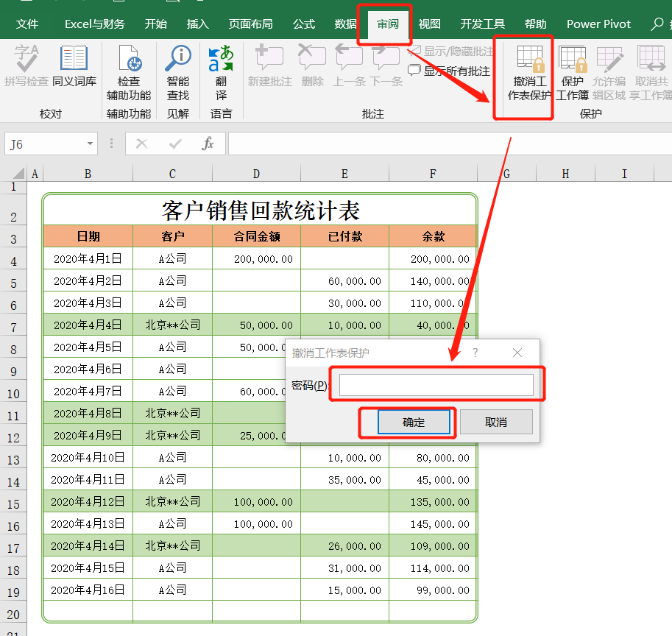The image size is (672, 636).
Task: Click the 26,000.00 cell in row 17
Action: pos(344,546)
